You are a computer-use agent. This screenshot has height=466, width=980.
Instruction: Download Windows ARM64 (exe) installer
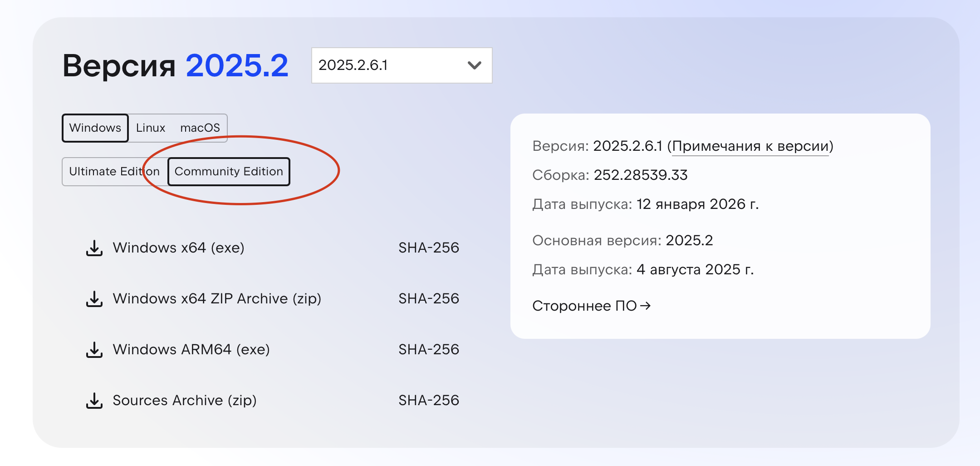point(191,350)
